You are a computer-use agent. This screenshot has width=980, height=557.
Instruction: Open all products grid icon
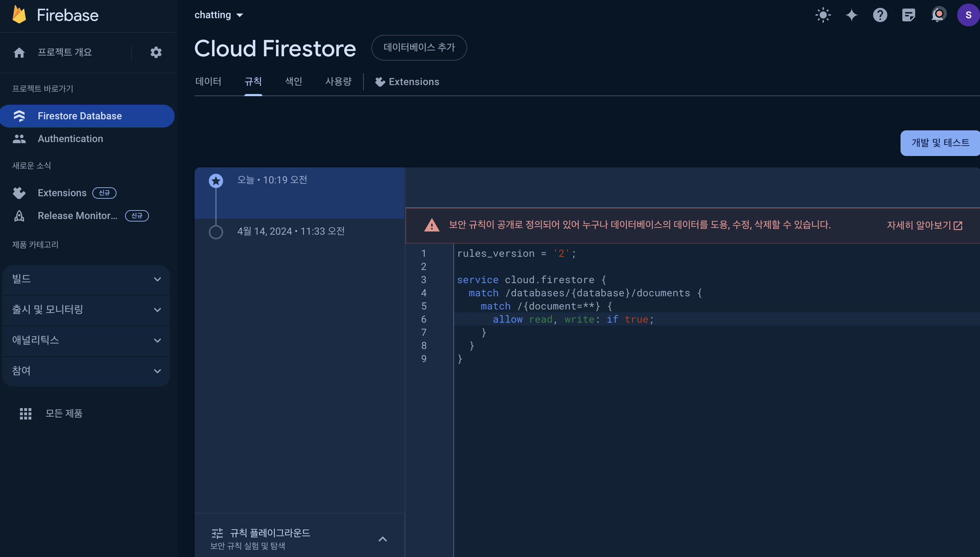click(26, 413)
